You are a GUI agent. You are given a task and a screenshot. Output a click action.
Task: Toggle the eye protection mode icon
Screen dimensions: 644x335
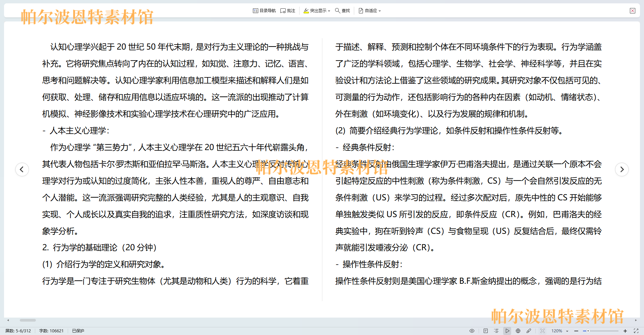click(x=472, y=331)
